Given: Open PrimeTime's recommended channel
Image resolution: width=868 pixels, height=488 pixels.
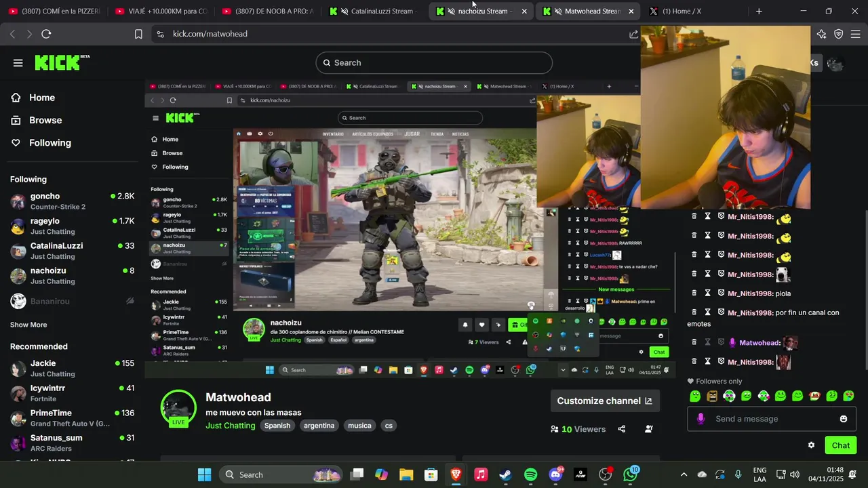Looking at the screenshot, I should point(73,418).
